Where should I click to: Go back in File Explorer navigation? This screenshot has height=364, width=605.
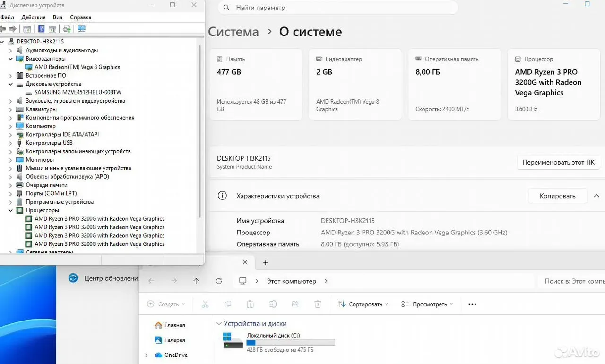pyautogui.click(x=151, y=281)
